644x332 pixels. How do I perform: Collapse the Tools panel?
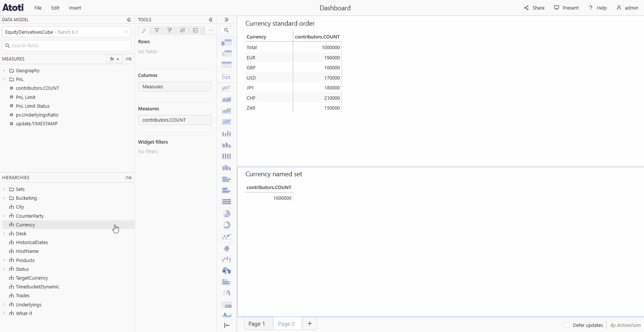point(211,20)
